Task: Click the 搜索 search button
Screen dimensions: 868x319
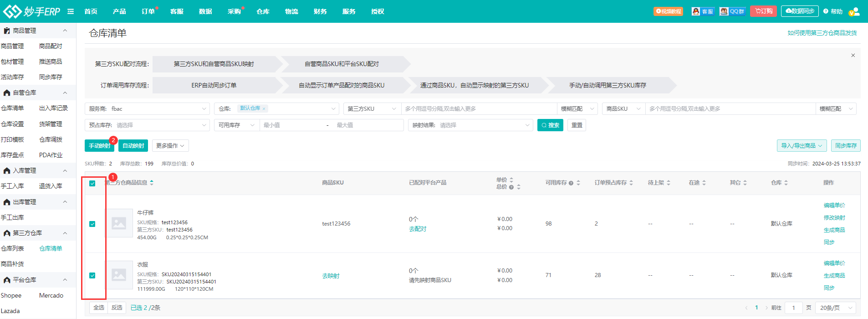Action: click(x=550, y=125)
